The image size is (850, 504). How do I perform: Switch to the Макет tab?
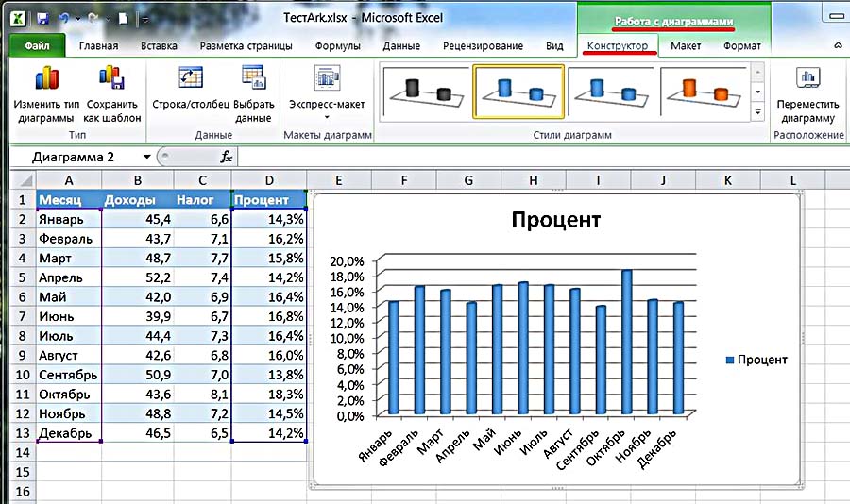click(686, 46)
